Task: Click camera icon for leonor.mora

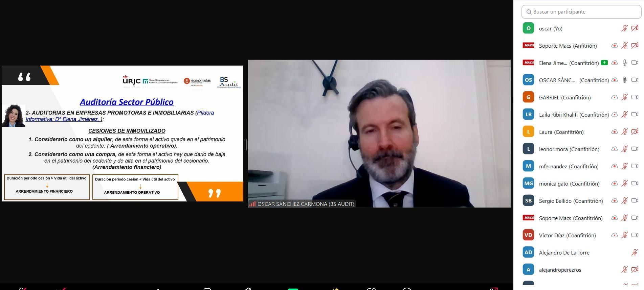Action: (x=635, y=149)
